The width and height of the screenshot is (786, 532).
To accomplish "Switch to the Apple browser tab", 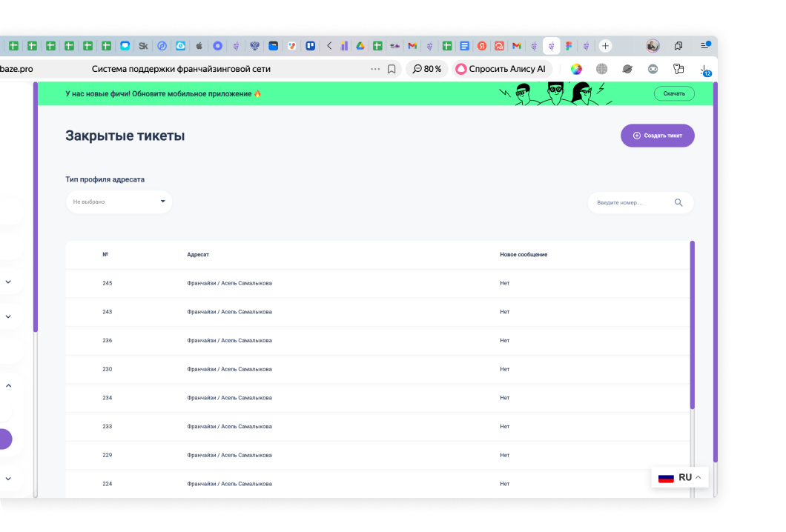I will click(x=199, y=46).
